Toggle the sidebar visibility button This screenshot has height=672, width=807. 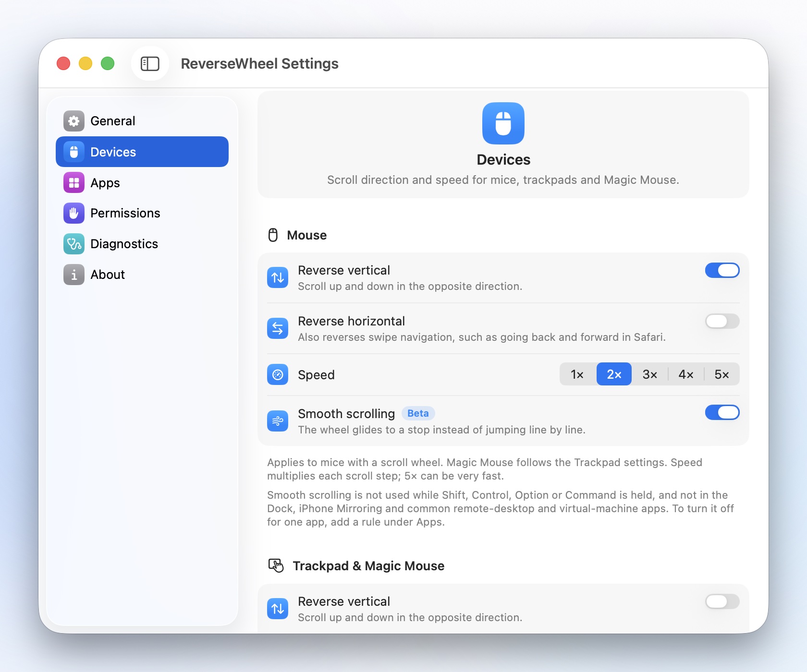150,63
